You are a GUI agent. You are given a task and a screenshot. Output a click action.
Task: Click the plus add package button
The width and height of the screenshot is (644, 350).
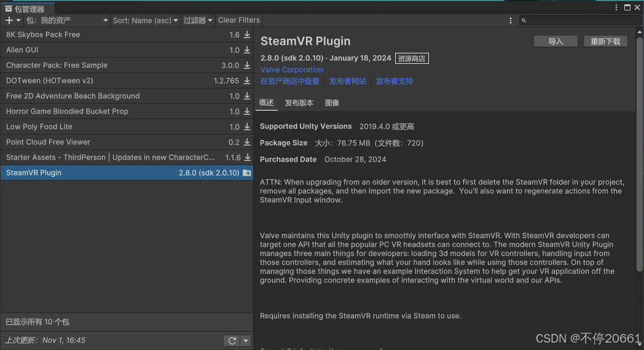click(9, 20)
